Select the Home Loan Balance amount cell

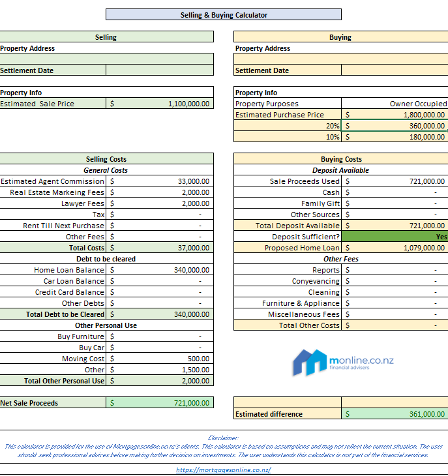pos(160,270)
